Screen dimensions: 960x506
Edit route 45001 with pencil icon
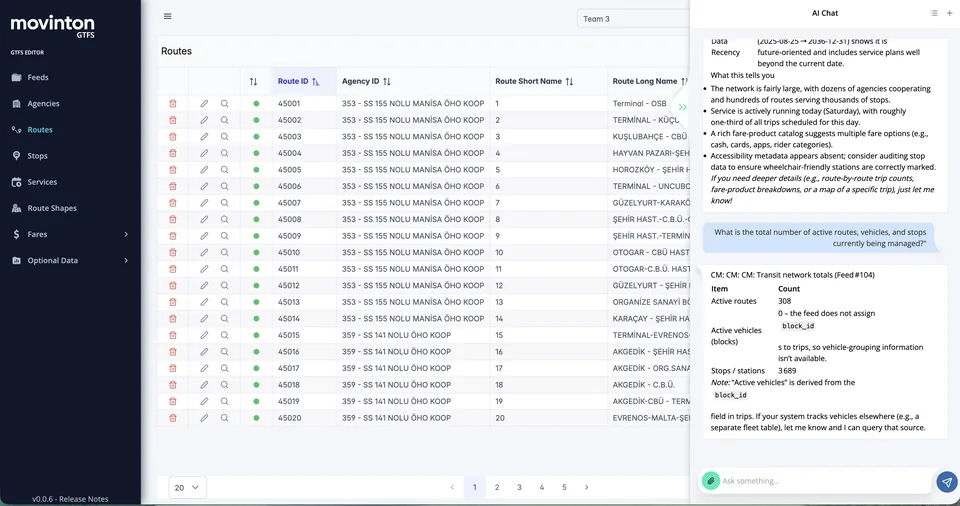pos(204,104)
